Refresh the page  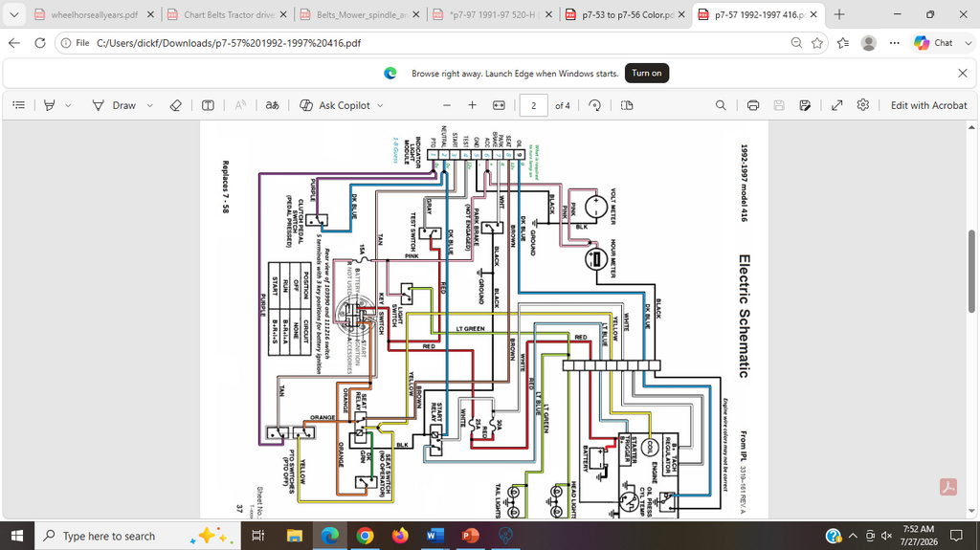pyautogui.click(x=40, y=42)
